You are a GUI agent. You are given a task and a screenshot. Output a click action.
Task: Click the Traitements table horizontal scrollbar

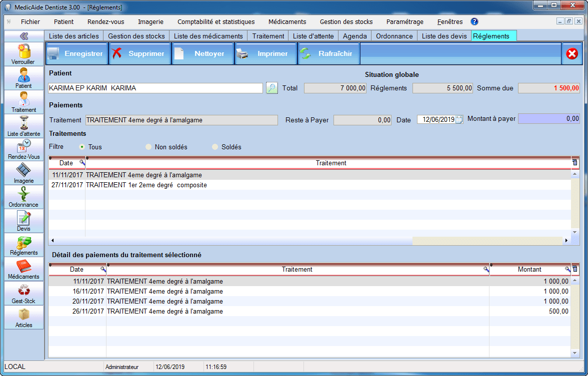coord(309,241)
